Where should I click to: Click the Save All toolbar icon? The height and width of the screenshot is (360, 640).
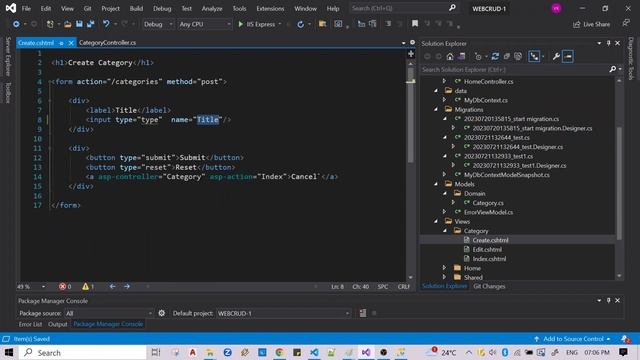90,24
